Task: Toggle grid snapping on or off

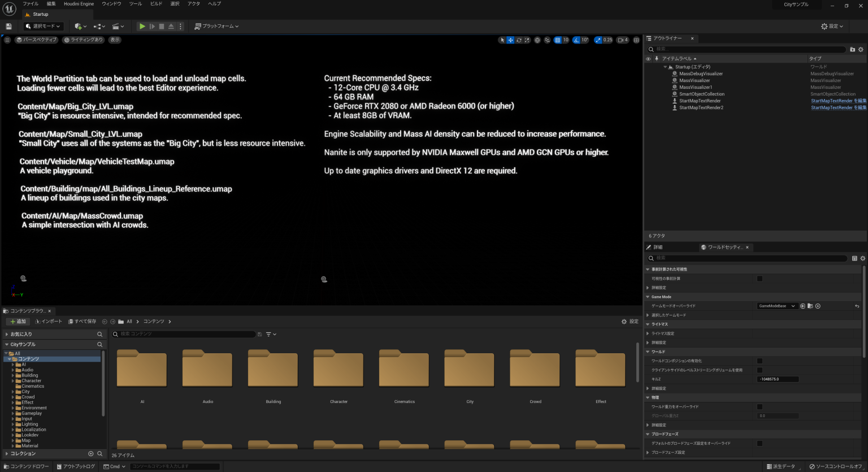Action: (557, 40)
